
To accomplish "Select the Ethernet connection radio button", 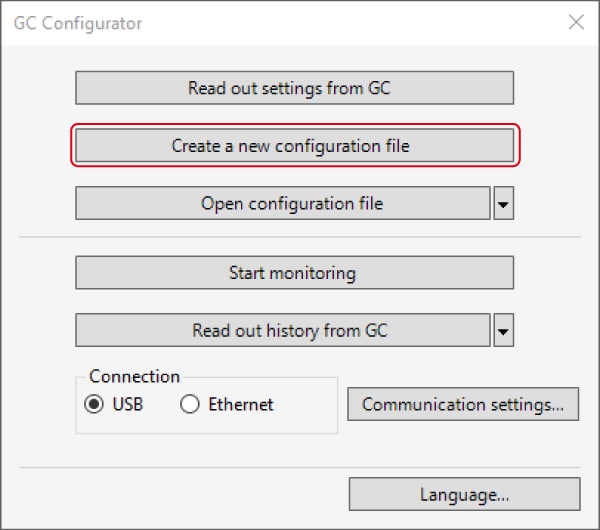I will pyautogui.click(x=190, y=404).
